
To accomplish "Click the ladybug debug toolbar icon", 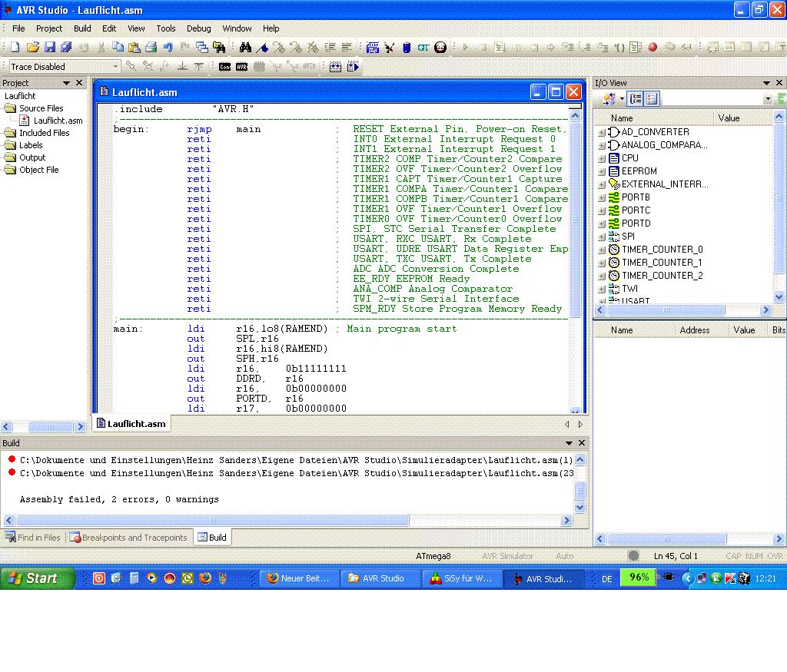I will (440, 47).
